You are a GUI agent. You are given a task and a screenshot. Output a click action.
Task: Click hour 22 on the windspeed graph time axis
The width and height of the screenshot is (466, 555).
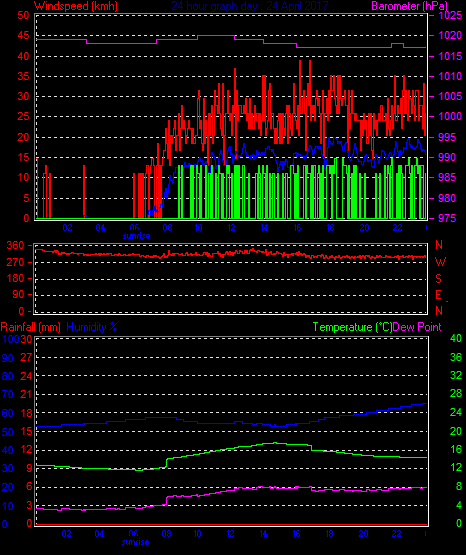coord(397,228)
